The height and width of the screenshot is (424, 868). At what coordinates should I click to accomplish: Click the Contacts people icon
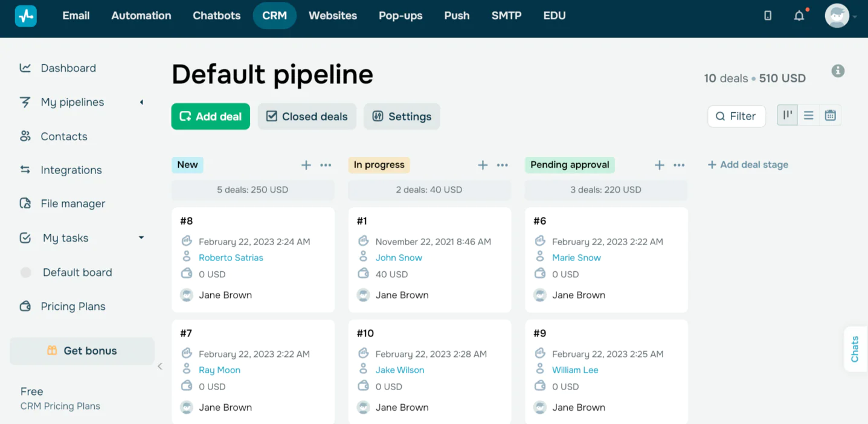click(25, 136)
